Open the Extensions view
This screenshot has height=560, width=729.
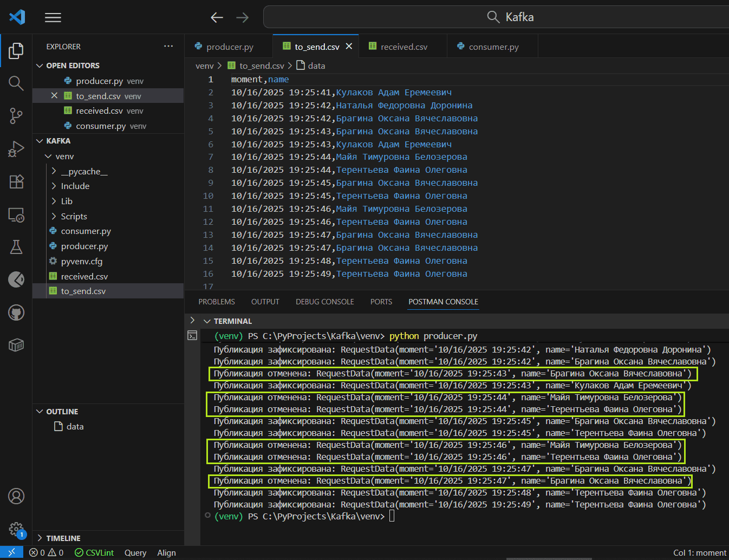[x=16, y=181]
